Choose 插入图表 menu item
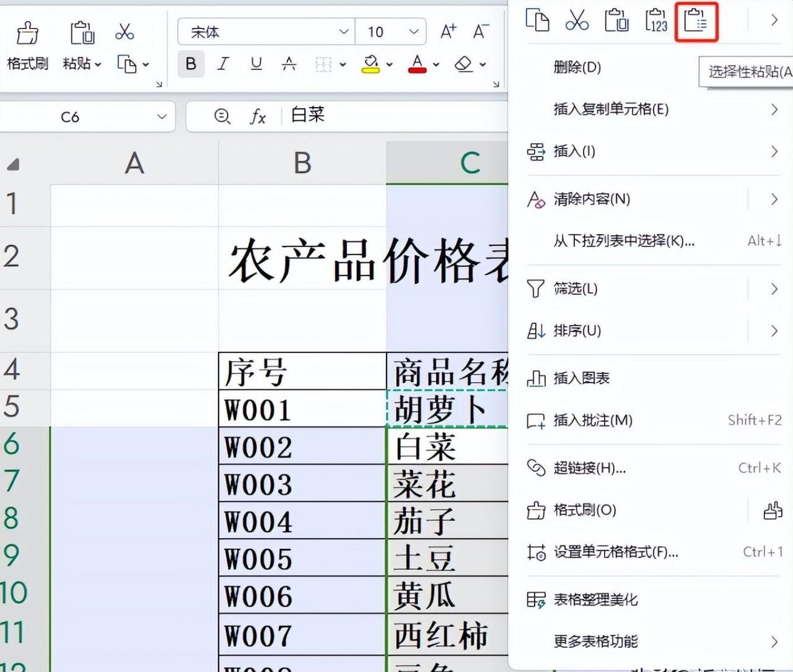This screenshot has width=793, height=672. click(654, 378)
